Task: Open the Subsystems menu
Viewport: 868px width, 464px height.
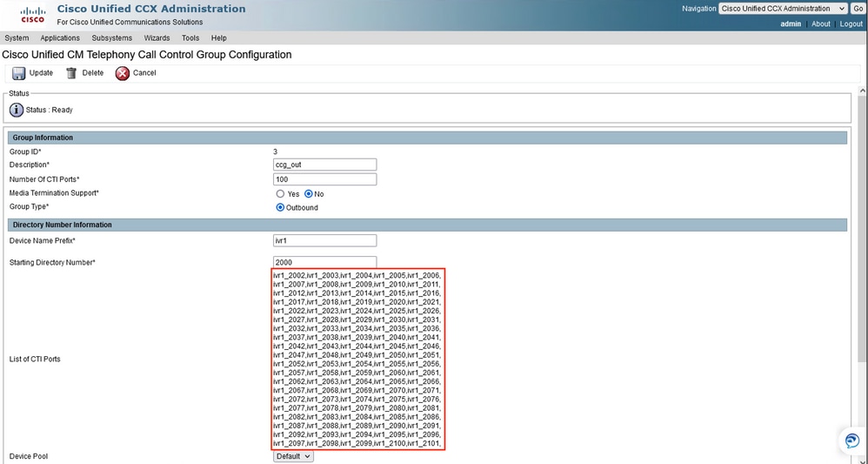Action: click(x=112, y=38)
